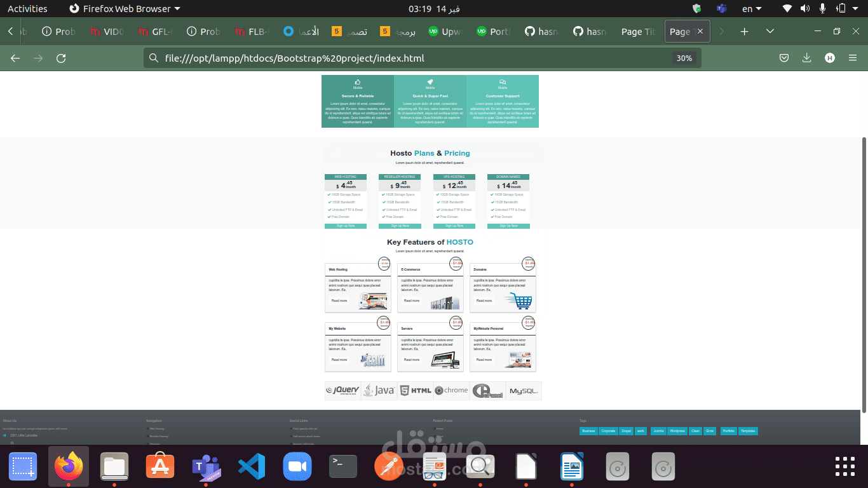The image size is (868, 488).
Task: Click Sign Up Now under VPS Hosting
Action: coord(454,226)
